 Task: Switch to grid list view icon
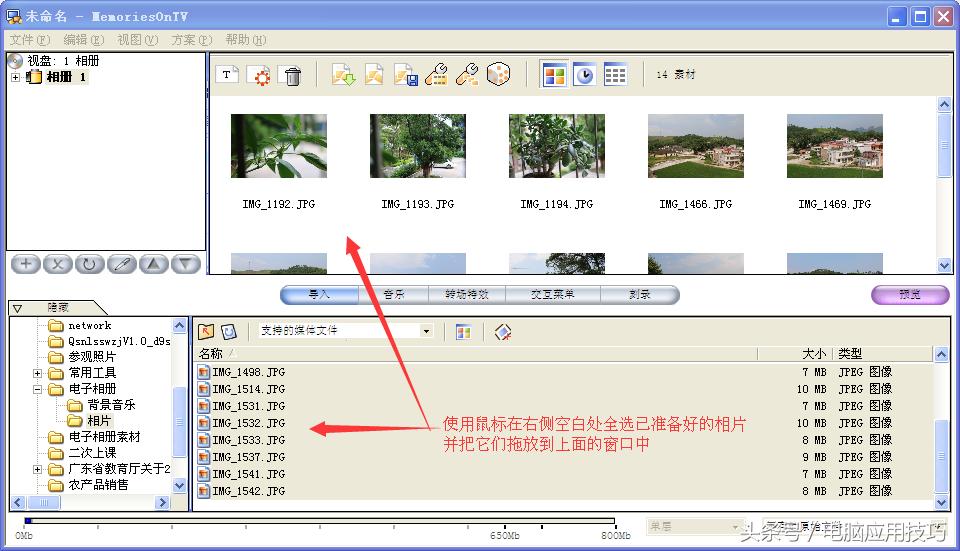pyautogui.click(x=615, y=75)
